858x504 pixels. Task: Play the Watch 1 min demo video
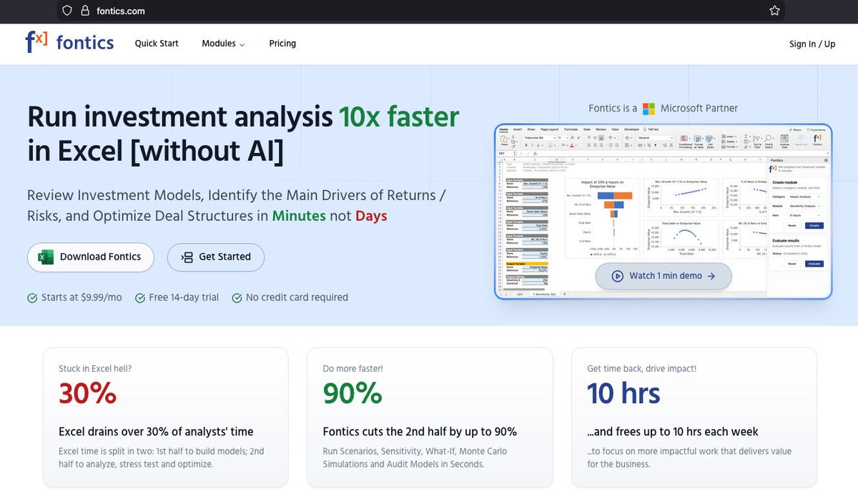point(664,276)
